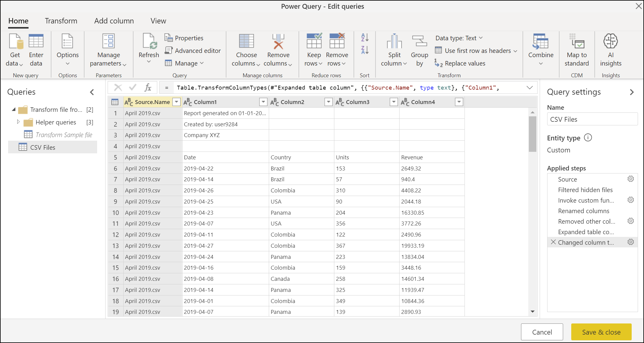Click the Advanced Editor option
Screen dimensions: 644x343
pos(194,50)
